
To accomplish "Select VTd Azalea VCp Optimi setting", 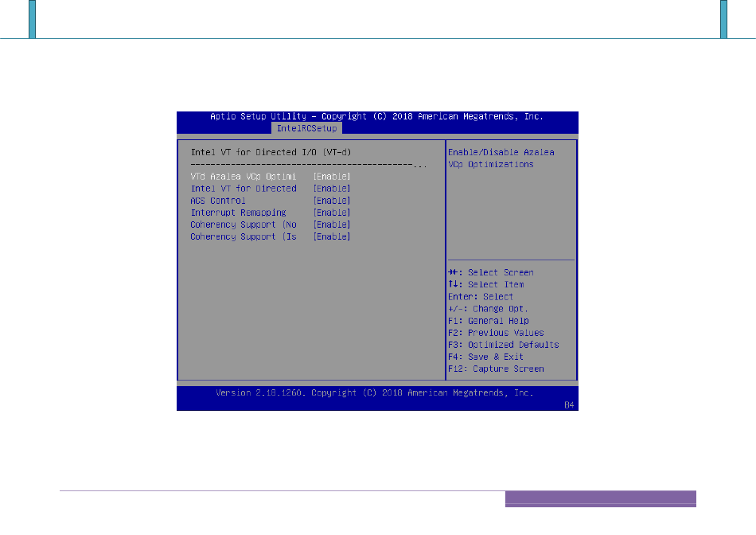I will 244,177.
